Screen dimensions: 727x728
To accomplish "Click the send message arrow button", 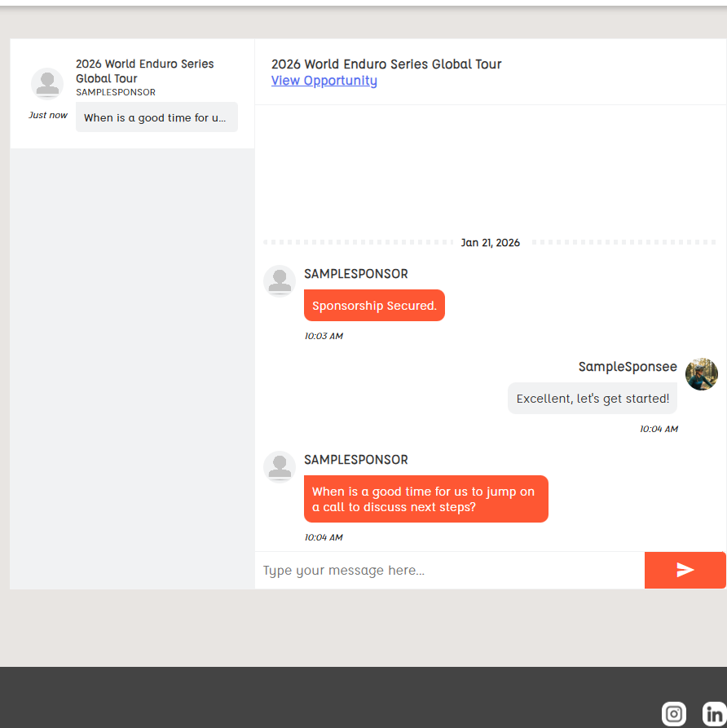I will tap(685, 570).
